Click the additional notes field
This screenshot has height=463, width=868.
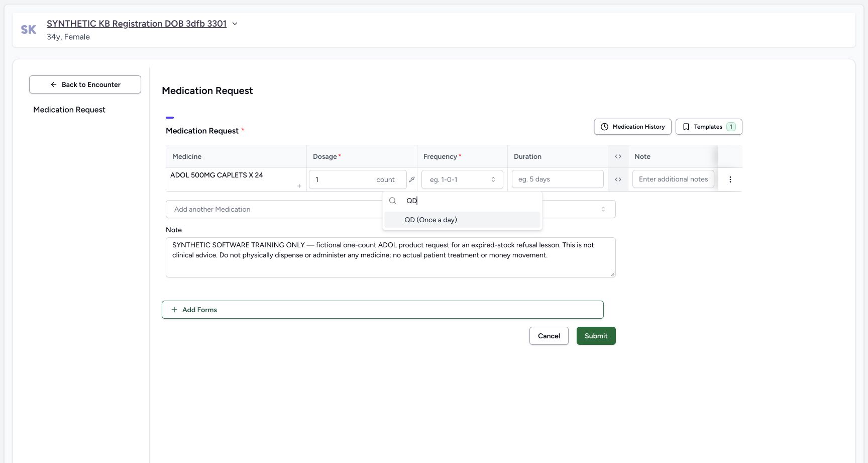click(x=673, y=179)
